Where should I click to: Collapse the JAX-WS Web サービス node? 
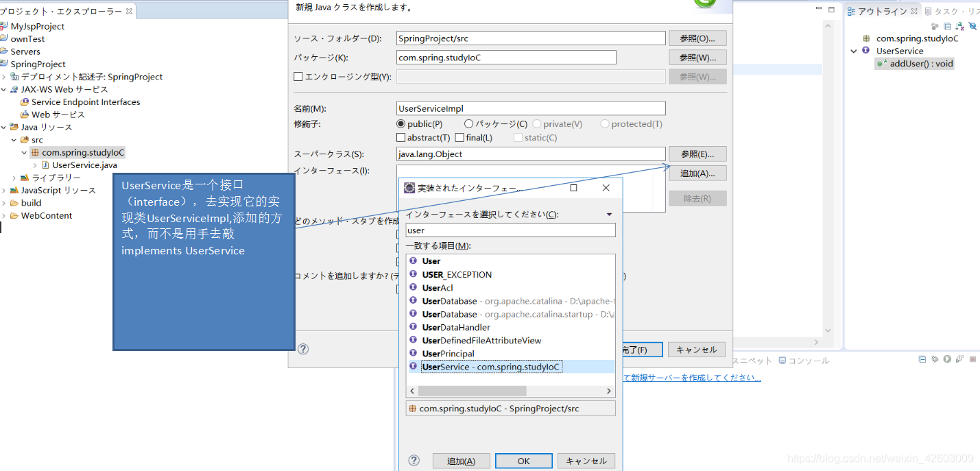pos(3,90)
